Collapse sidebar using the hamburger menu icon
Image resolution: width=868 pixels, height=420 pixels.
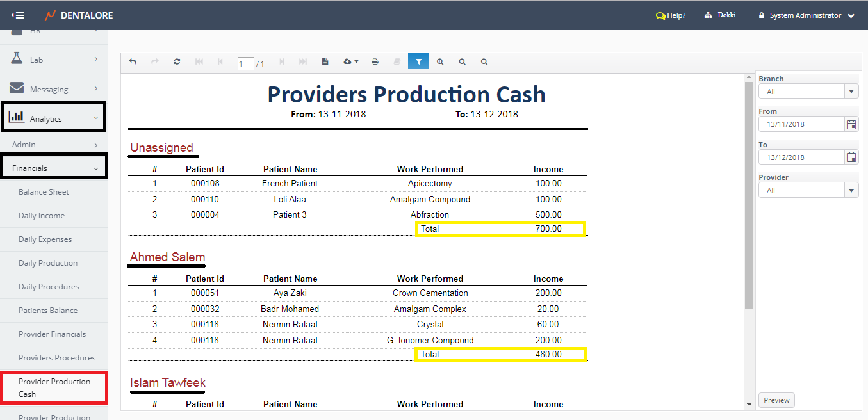[18, 15]
